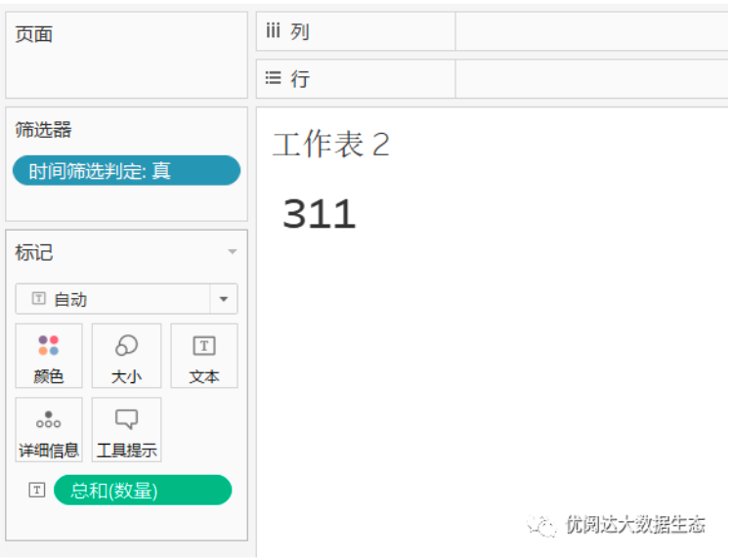Click the empty 行 shelf area

click(x=591, y=78)
